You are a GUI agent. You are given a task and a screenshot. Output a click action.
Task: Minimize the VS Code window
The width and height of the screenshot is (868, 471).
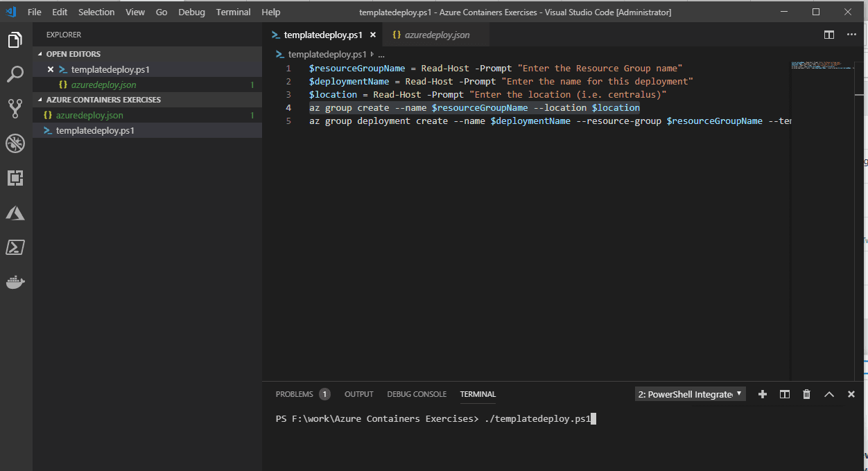click(784, 12)
